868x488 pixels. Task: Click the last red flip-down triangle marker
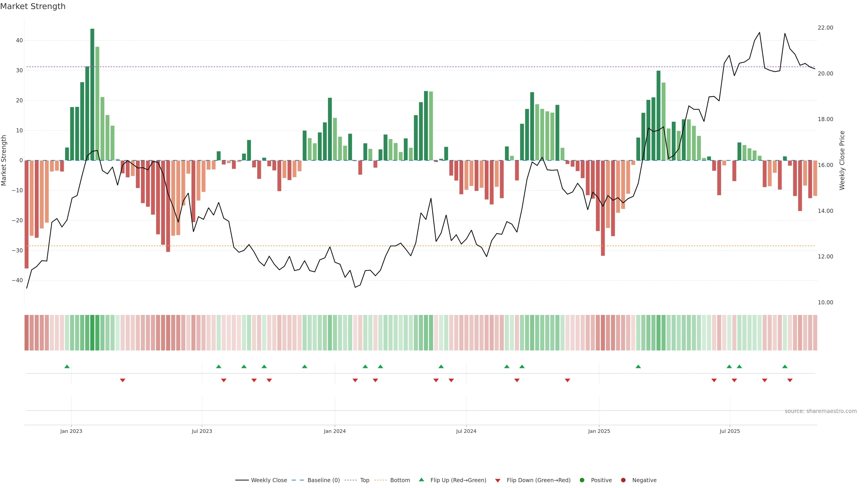pyautogui.click(x=790, y=380)
